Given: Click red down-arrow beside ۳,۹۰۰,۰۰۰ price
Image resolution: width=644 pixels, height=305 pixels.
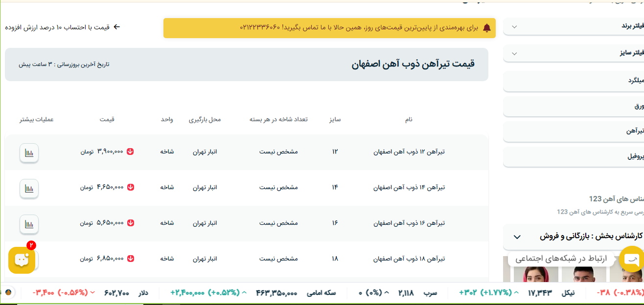Looking at the screenshot, I should 130,152.
